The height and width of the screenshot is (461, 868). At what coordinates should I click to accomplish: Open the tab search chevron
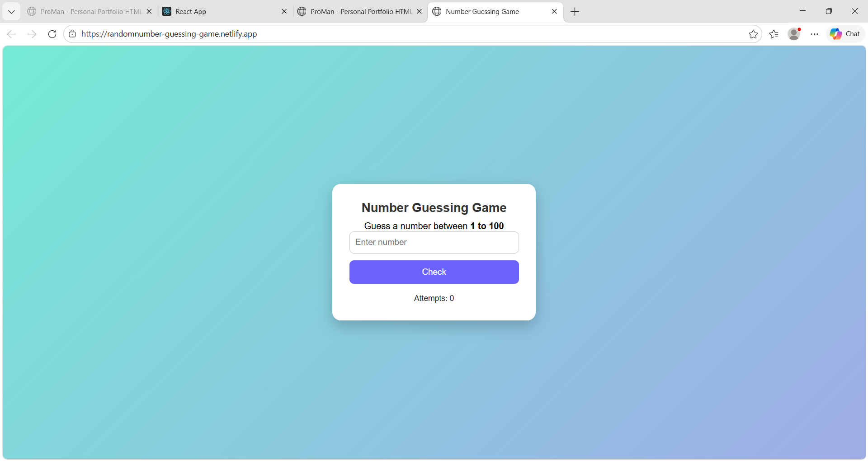click(11, 11)
